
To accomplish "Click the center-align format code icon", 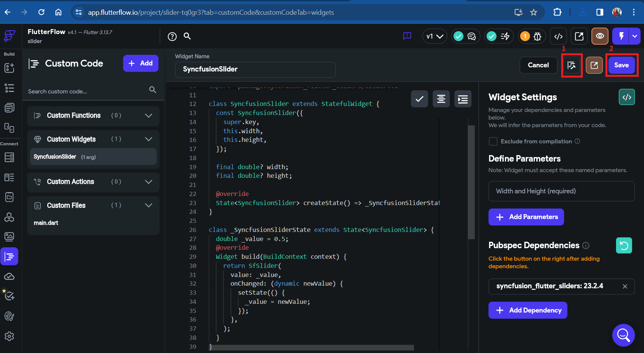I will [441, 99].
